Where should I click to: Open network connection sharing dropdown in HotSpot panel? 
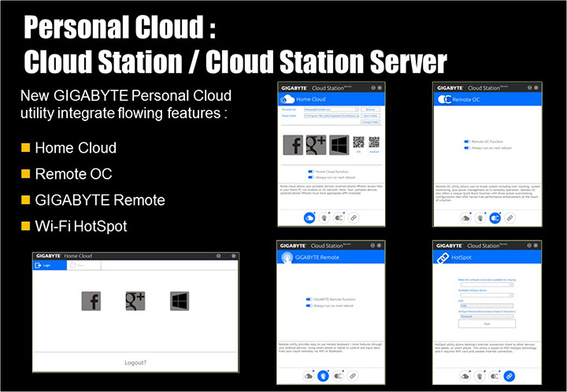click(x=487, y=285)
